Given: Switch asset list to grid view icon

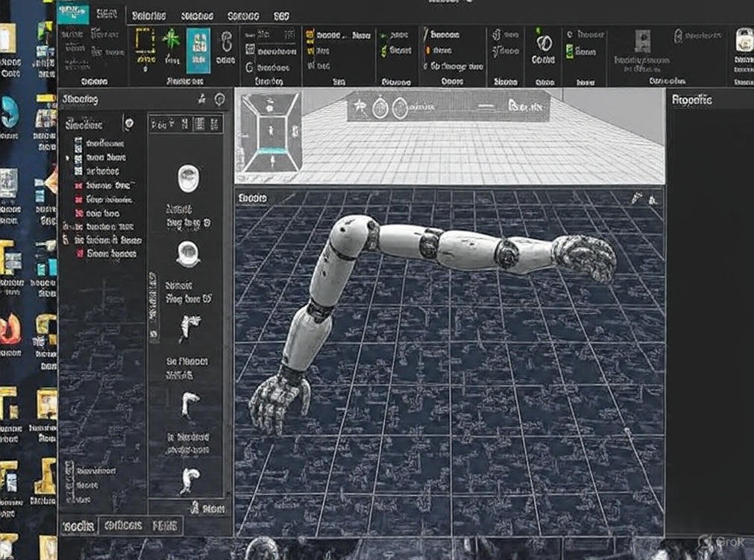Looking at the screenshot, I should 199,125.
